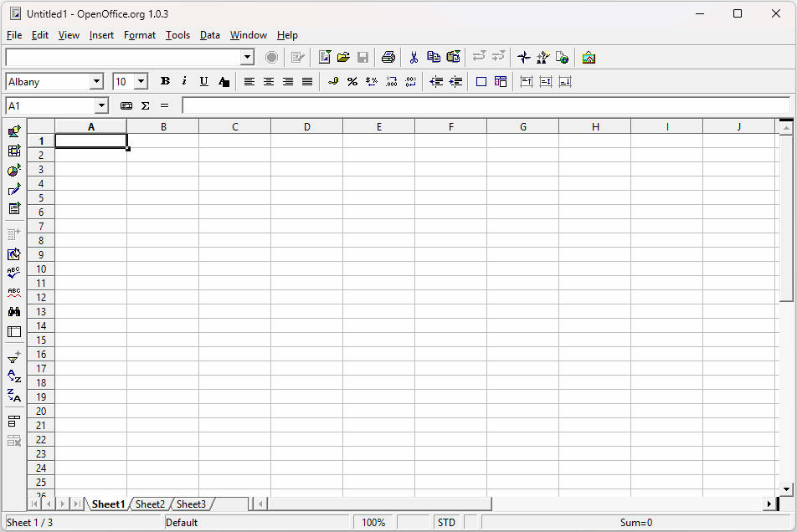Click the Cut scissors icon
Image resolution: width=797 pixels, height=532 pixels.
coord(413,58)
